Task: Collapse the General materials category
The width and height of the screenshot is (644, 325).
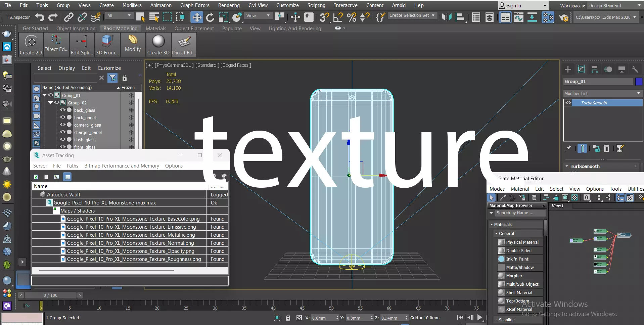Action: 496,233
